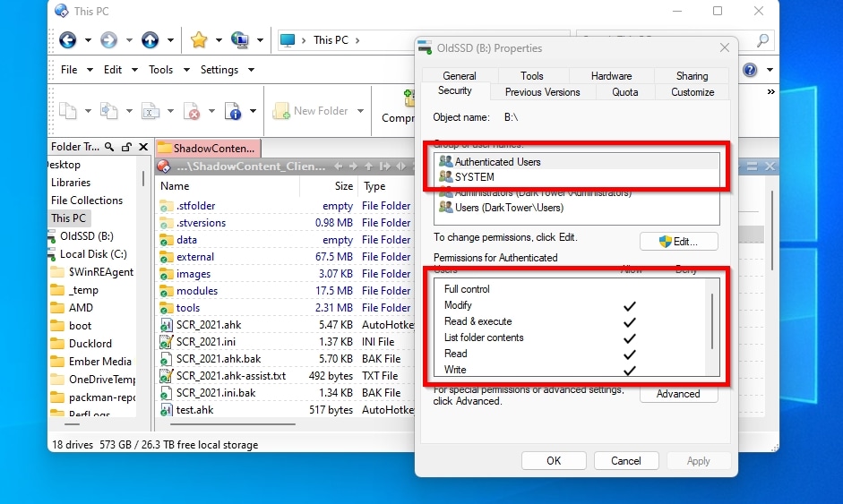The image size is (843, 504).
Task: Toggle the Folder Tree lock icon
Action: (x=126, y=147)
